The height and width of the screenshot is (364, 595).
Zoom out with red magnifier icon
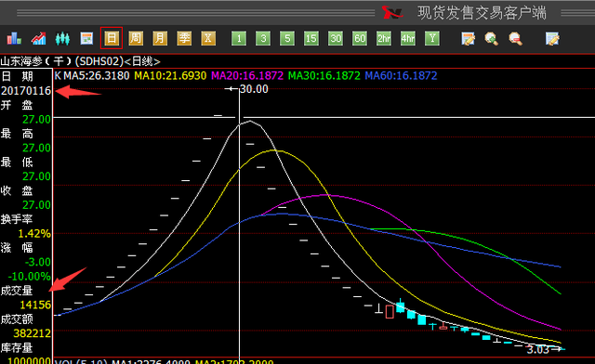[x=515, y=38]
